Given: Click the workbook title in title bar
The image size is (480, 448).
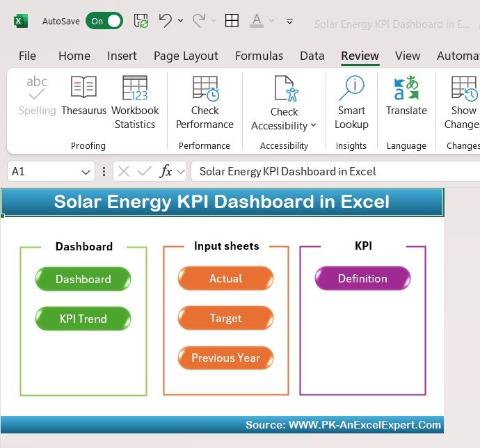Looking at the screenshot, I should pos(392,24).
